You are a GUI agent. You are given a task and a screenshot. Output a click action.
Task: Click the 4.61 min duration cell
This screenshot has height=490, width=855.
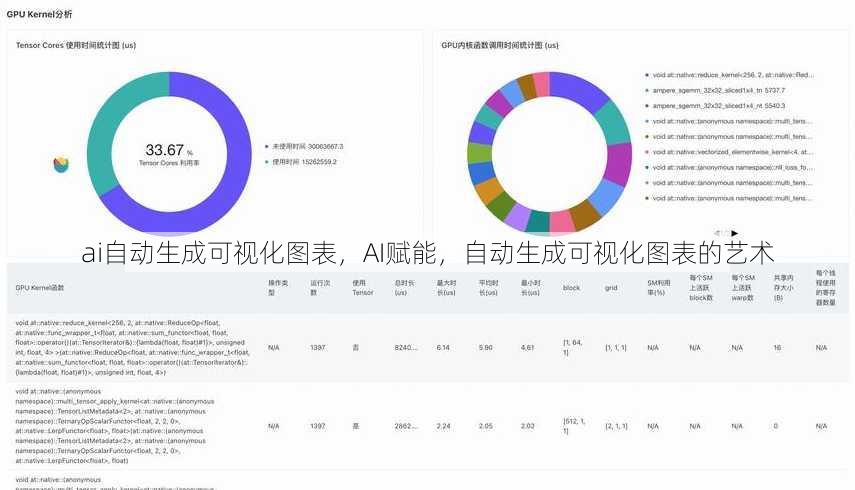(x=527, y=348)
